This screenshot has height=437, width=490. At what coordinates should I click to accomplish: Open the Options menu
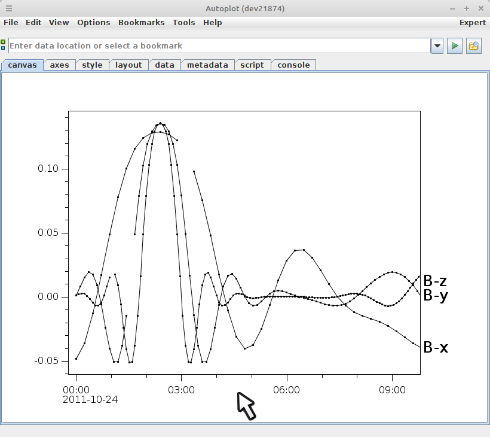[x=94, y=23]
